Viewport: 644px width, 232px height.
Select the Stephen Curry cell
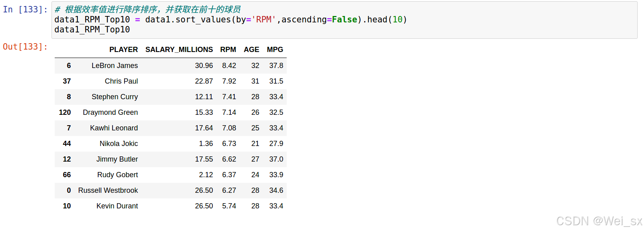point(115,97)
